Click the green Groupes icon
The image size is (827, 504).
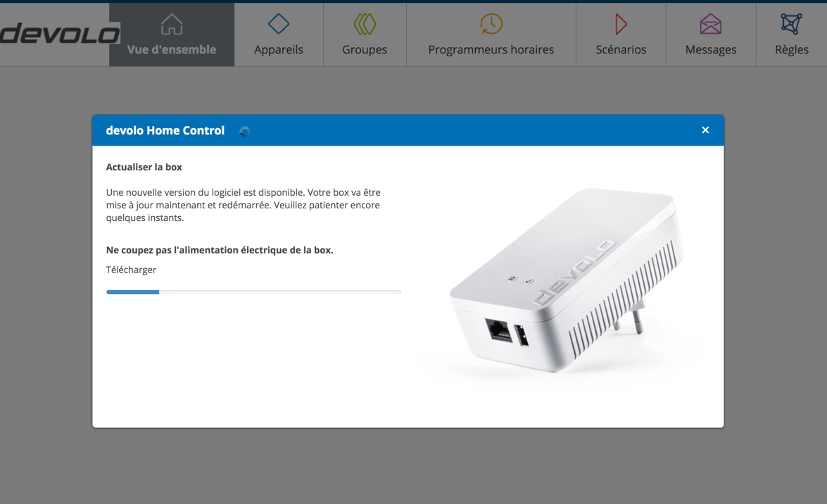[365, 24]
